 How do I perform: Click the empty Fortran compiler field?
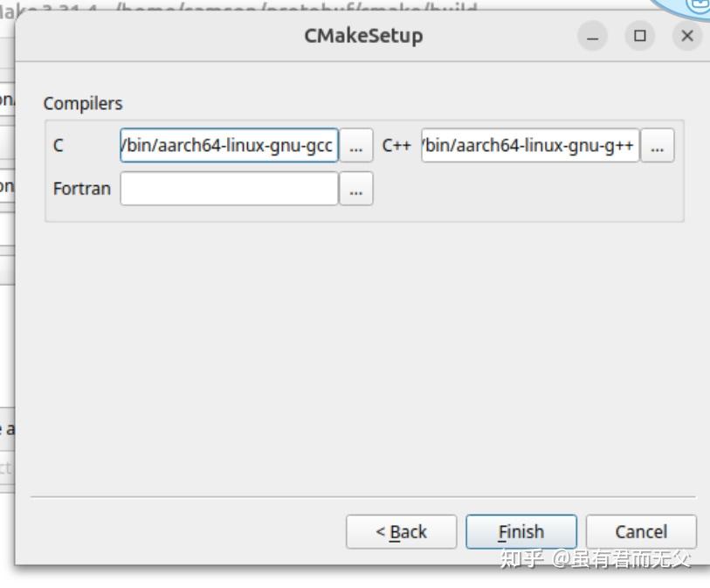coord(227,188)
